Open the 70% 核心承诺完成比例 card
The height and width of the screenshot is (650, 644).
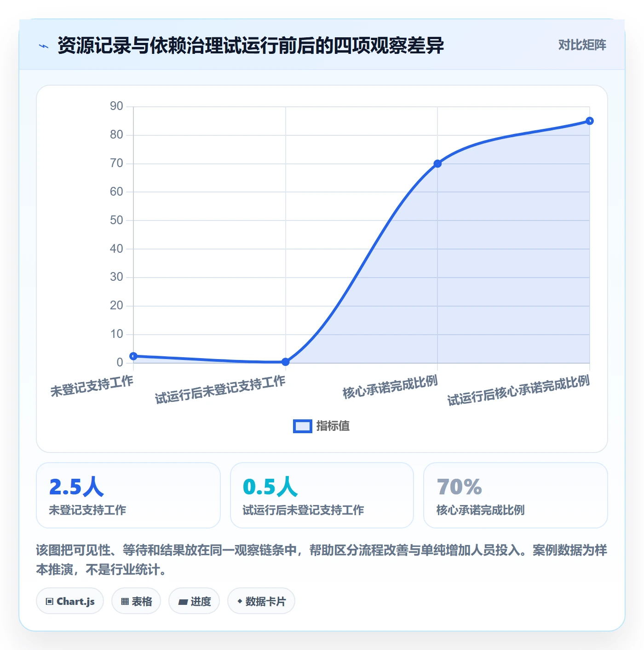click(516, 495)
